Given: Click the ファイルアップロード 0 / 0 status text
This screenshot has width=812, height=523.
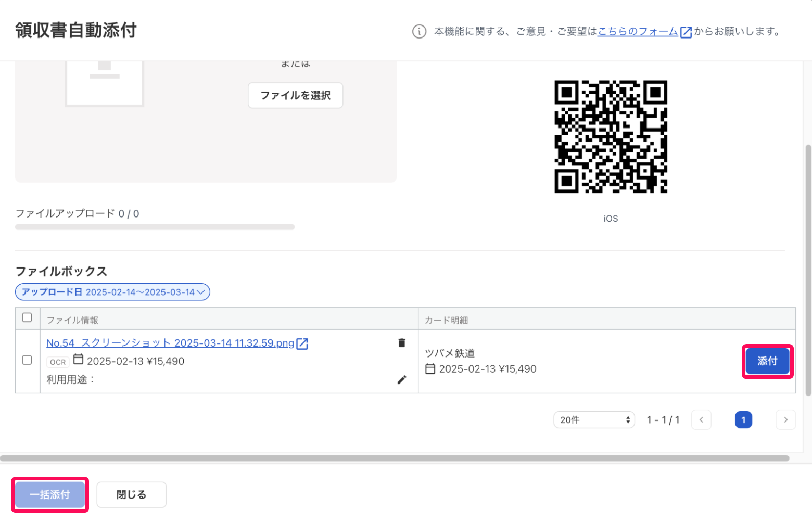Looking at the screenshot, I should click(78, 213).
